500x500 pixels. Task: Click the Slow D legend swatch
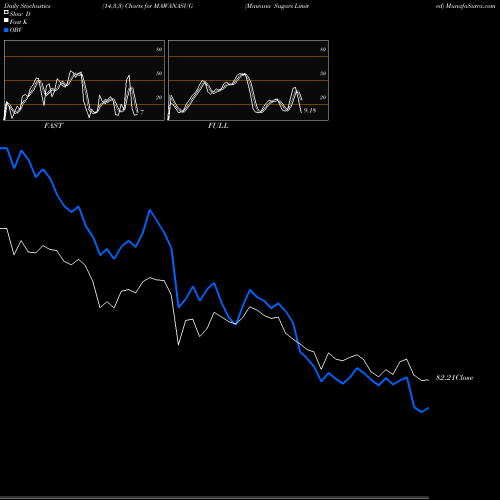[6, 12]
